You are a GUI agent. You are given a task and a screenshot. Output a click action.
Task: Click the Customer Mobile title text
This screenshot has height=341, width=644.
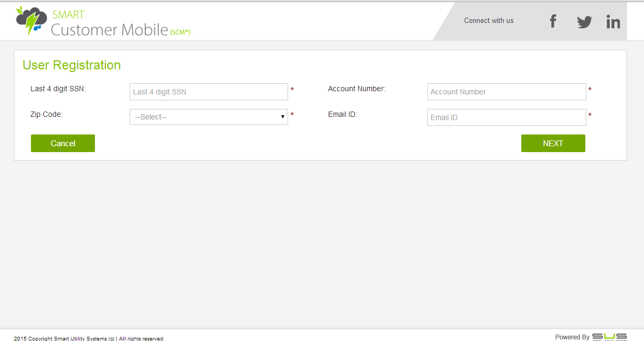pos(109,30)
